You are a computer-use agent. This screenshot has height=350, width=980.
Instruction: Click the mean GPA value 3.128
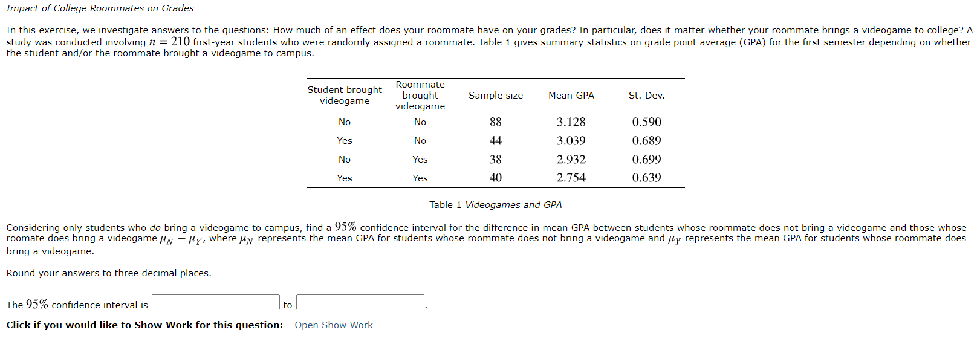tap(571, 122)
